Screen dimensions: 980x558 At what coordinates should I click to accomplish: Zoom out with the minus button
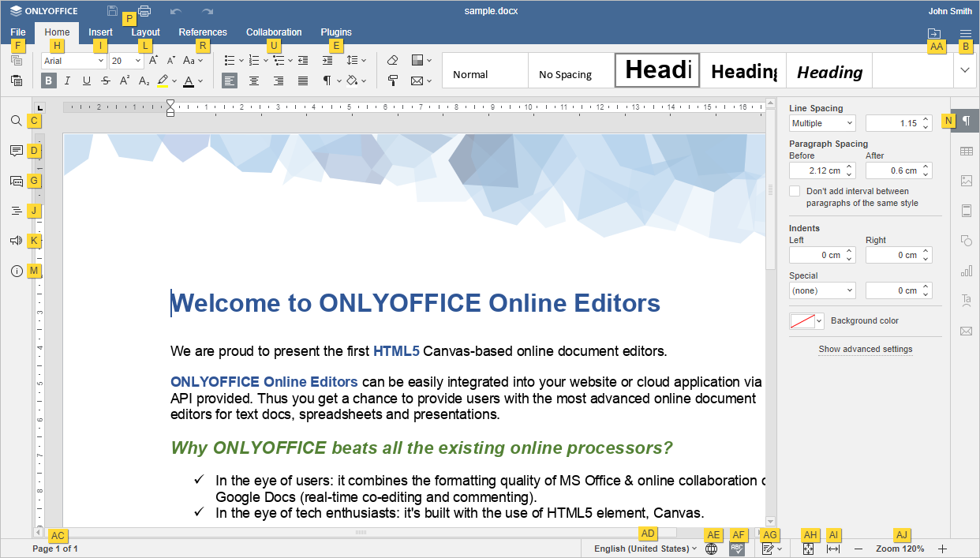pyautogui.click(x=858, y=549)
